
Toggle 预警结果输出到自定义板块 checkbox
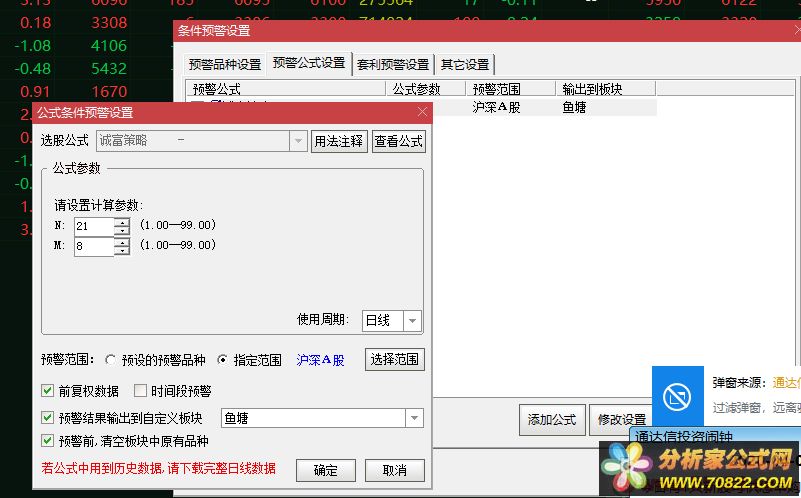click(x=48, y=418)
